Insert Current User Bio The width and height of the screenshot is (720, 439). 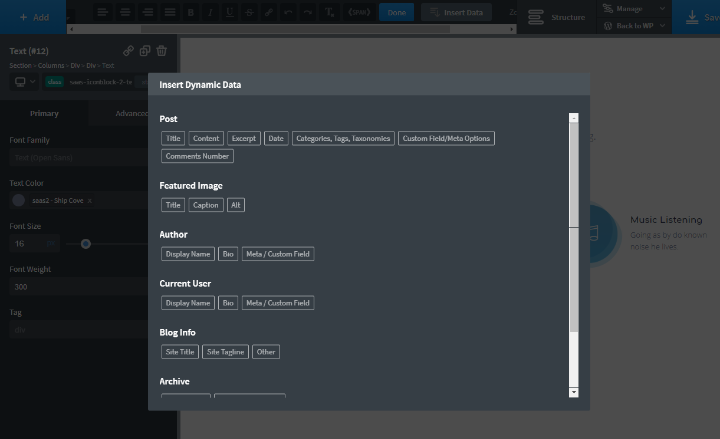tap(228, 303)
